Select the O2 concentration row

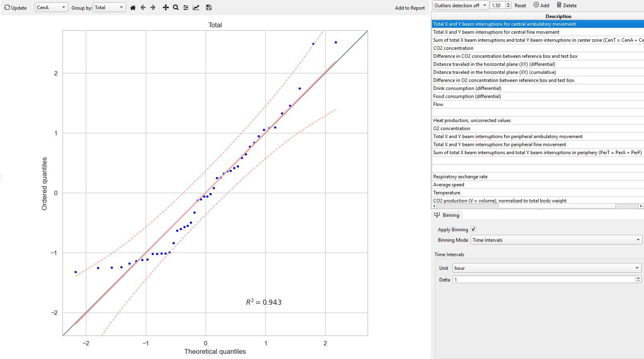(538, 129)
